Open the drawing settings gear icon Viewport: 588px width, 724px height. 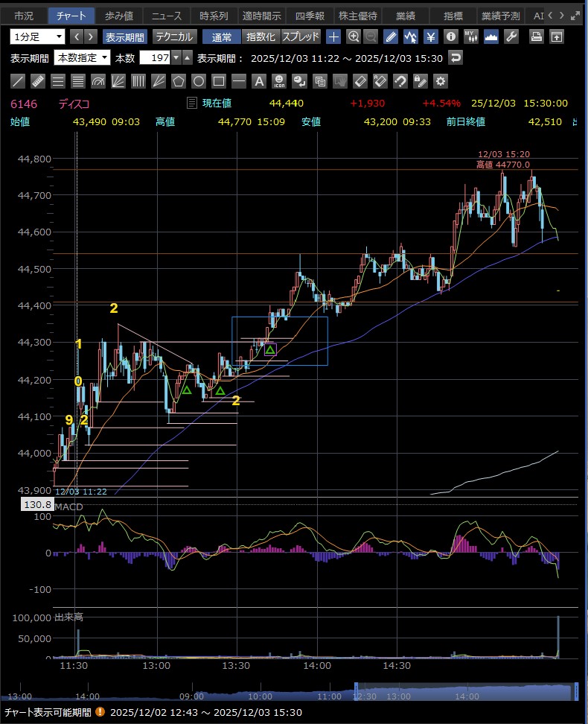point(441,81)
